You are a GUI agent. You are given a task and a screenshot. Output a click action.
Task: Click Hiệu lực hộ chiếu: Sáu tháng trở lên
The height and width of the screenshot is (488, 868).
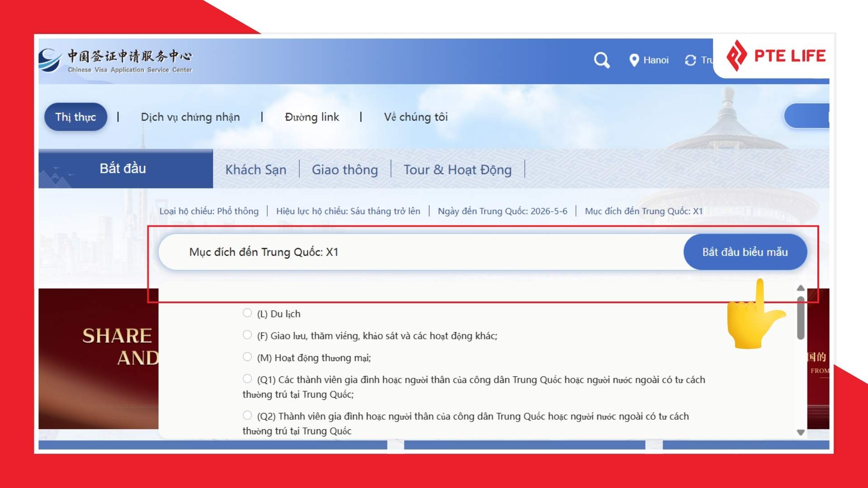pyautogui.click(x=348, y=211)
